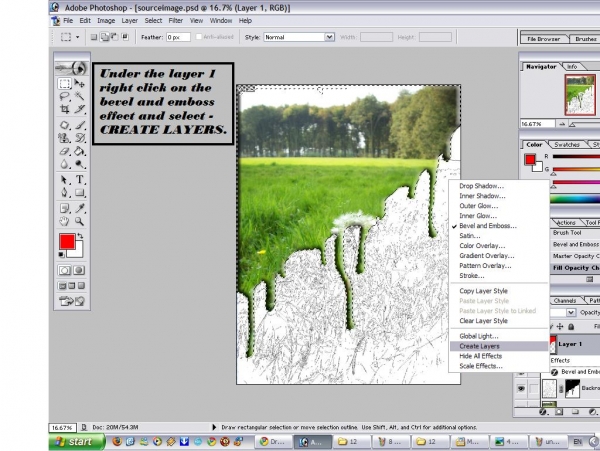
Task: Set Subtract from Selection mode
Action: pos(114,37)
